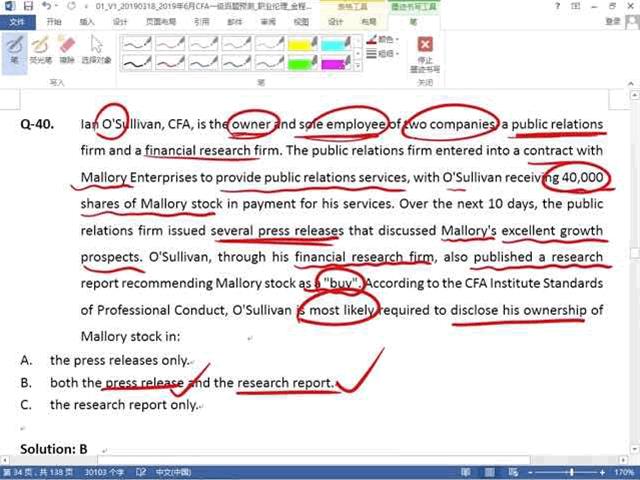Screen dimensions: 640x480
Task: Open the pen Thickness (粗细) dropdown
Action: (382, 53)
